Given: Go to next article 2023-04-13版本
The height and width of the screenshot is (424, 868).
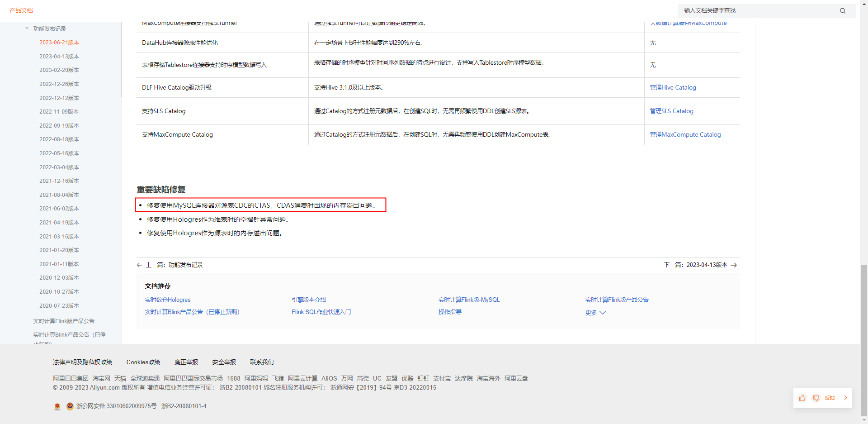Looking at the screenshot, I should point(695,265).
